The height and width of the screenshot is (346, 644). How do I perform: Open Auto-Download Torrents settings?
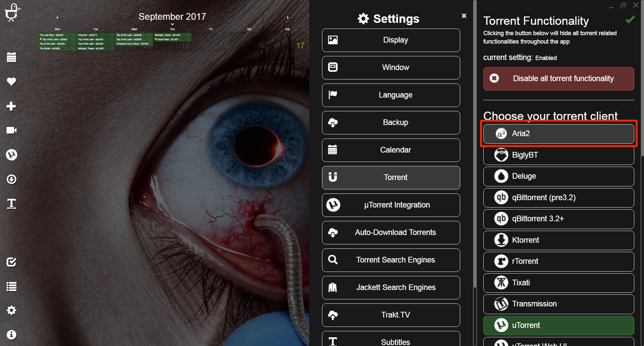pyautogui.click(x=391, y=233)
